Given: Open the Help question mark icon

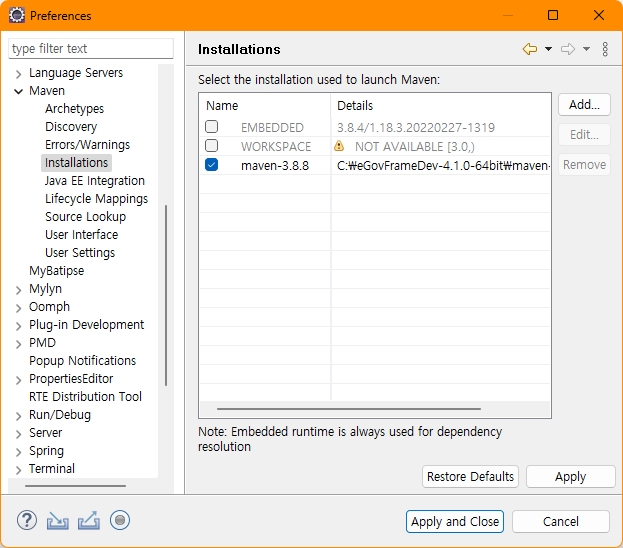Looking at the screenshot, I should (x=27, y=520).
